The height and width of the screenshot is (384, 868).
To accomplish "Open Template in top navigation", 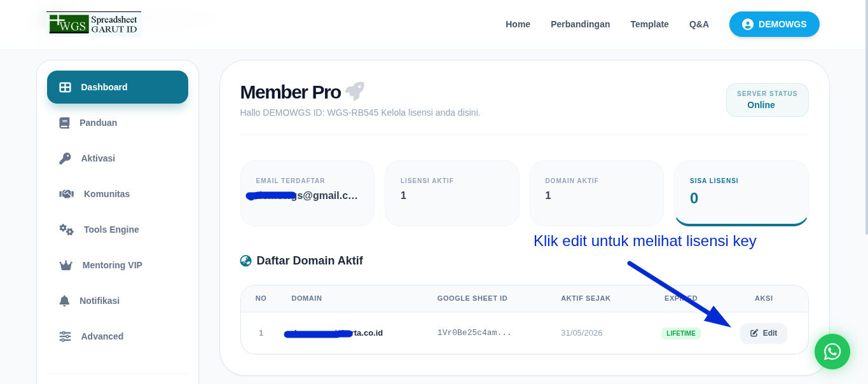I will click(649, 24).
